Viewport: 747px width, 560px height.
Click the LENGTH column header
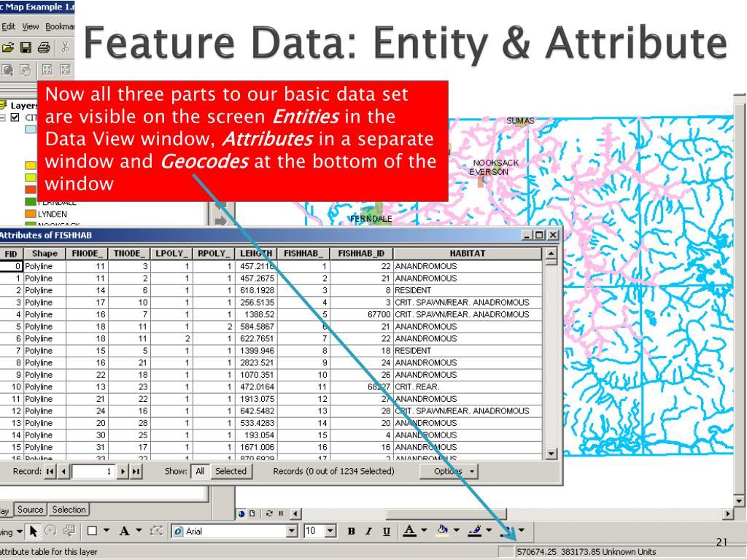click(x=256, y=253)
